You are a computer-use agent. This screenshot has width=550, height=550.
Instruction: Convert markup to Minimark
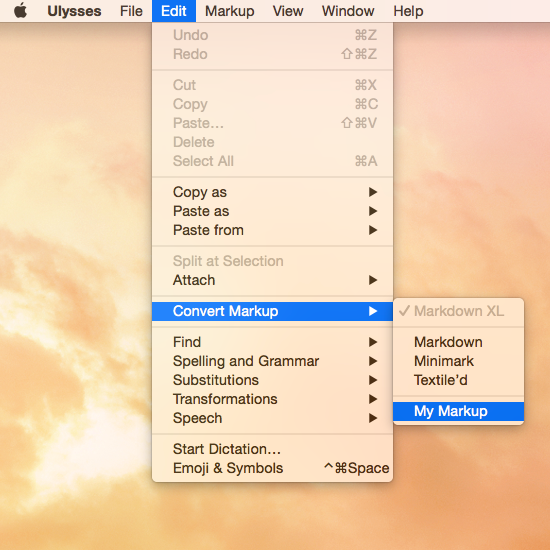pos(458,361)
